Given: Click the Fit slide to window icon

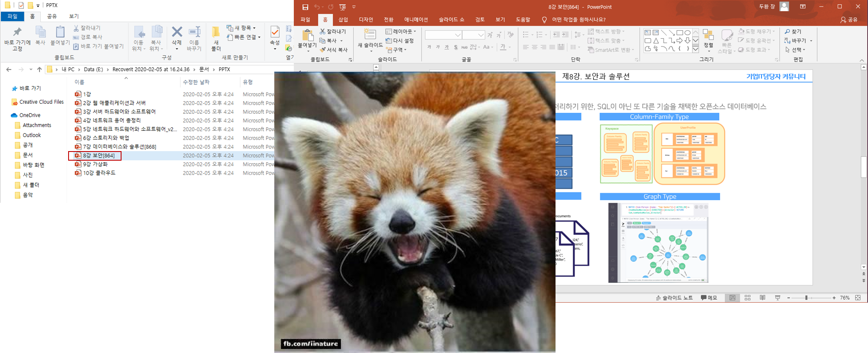Looking at the screenshot, I should coord(858,298).
